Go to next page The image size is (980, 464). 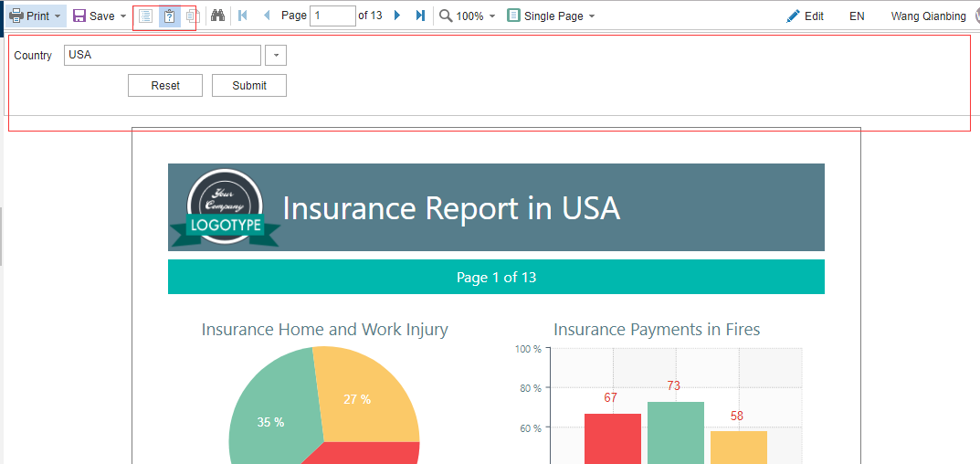click(x=397, y=16)
